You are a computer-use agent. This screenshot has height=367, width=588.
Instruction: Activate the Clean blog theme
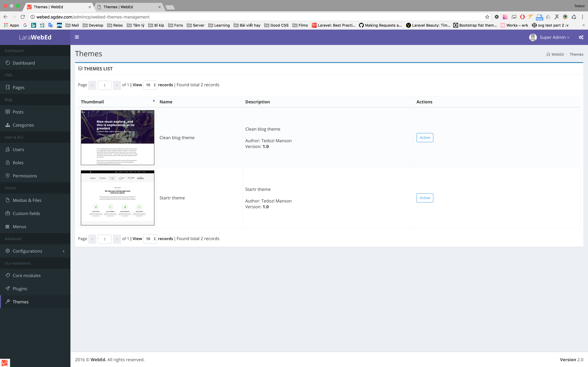(x=424, y=138)
